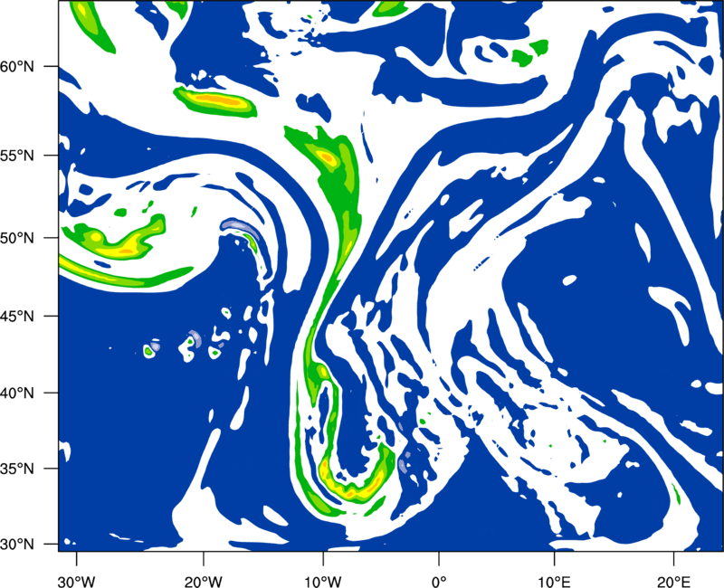The width and height of the screenshot is (724, 588).
Task: Click the 20°W longitude label
Action: tap(204, 582)
